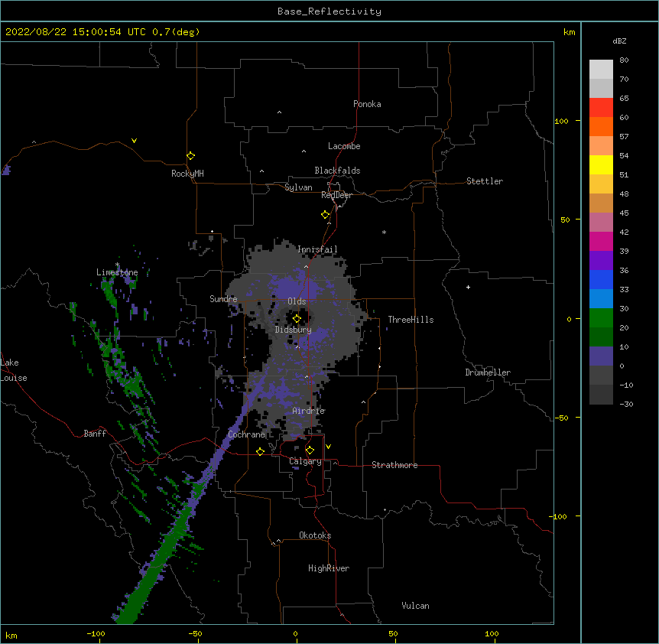Click the HighRiver town label
Image resolution: width=659 pixels, height=644 pixels.
(329, 568)
